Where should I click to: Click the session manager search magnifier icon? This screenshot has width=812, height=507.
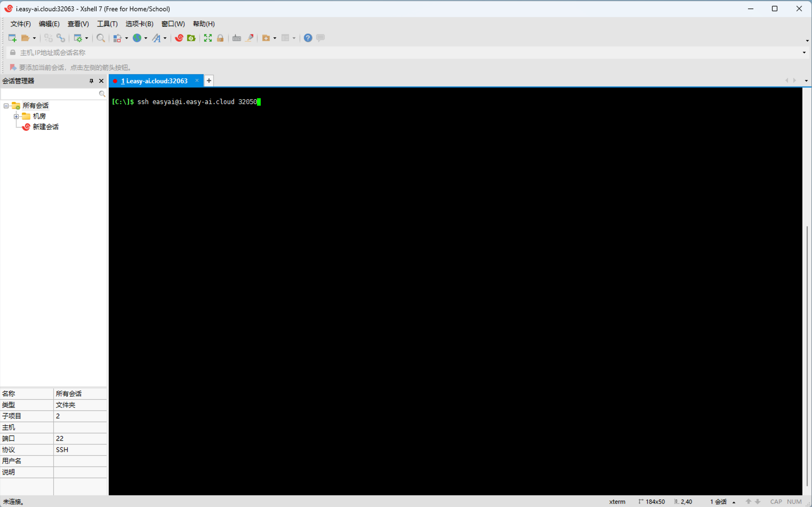[x=102, y=94]
